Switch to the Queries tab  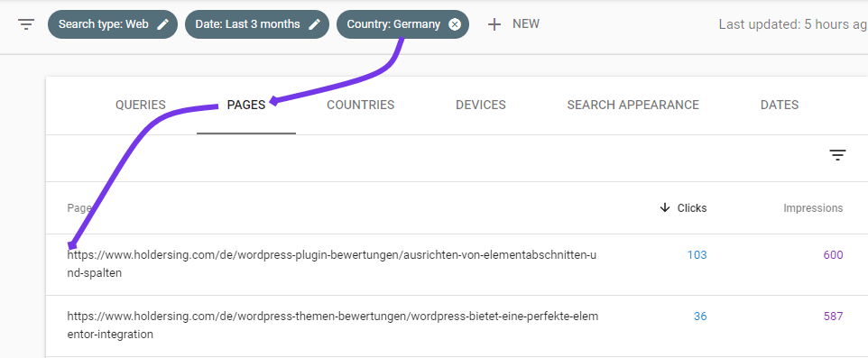click(x=141, y=106)
